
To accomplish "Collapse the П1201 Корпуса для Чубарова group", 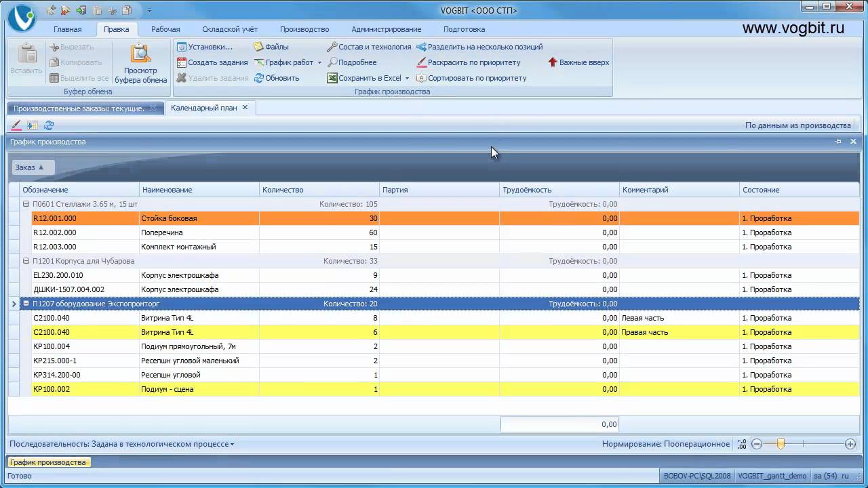I will [26, 261].
